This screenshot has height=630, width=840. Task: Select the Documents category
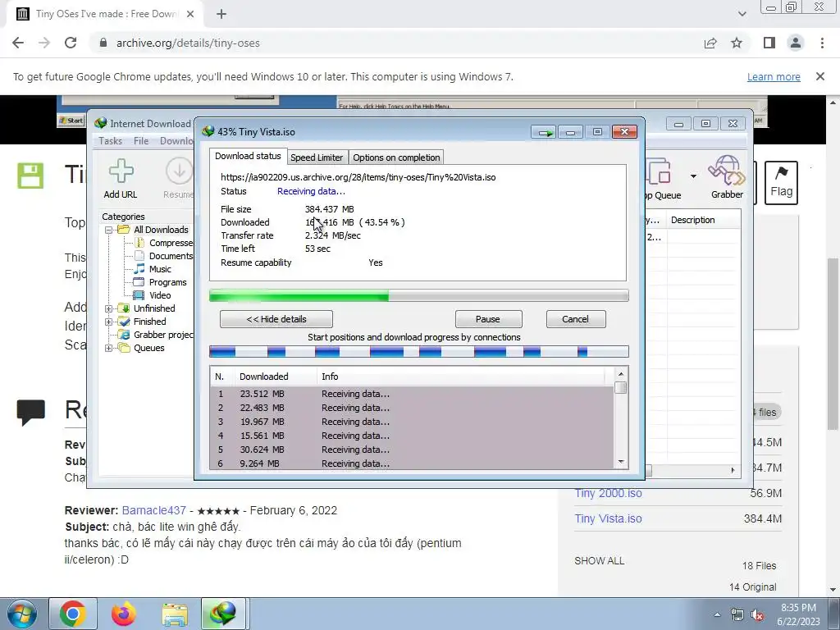click(x=163, y=256)
